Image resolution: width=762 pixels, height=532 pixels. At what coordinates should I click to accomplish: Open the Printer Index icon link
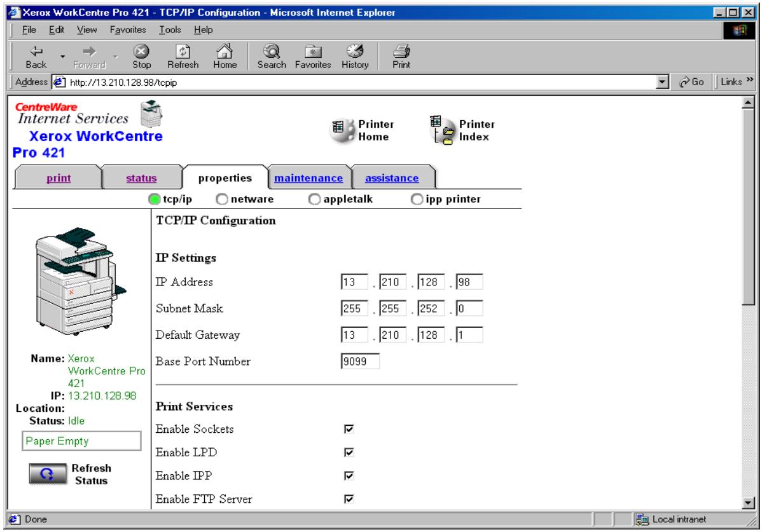[x=442, y=130]
